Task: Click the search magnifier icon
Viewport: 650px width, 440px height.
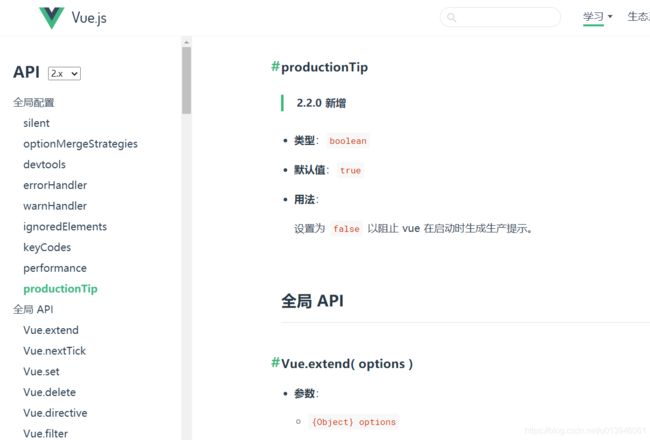Action: point(451,17)
